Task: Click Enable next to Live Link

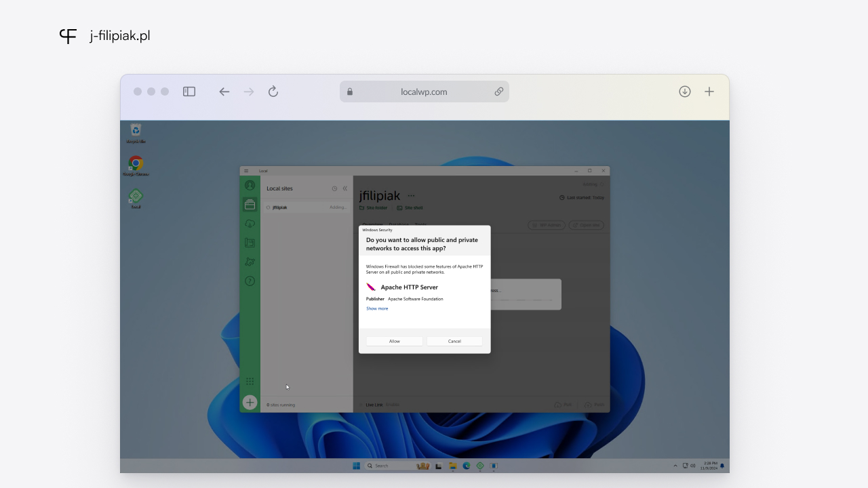Action: click(392, 405)
